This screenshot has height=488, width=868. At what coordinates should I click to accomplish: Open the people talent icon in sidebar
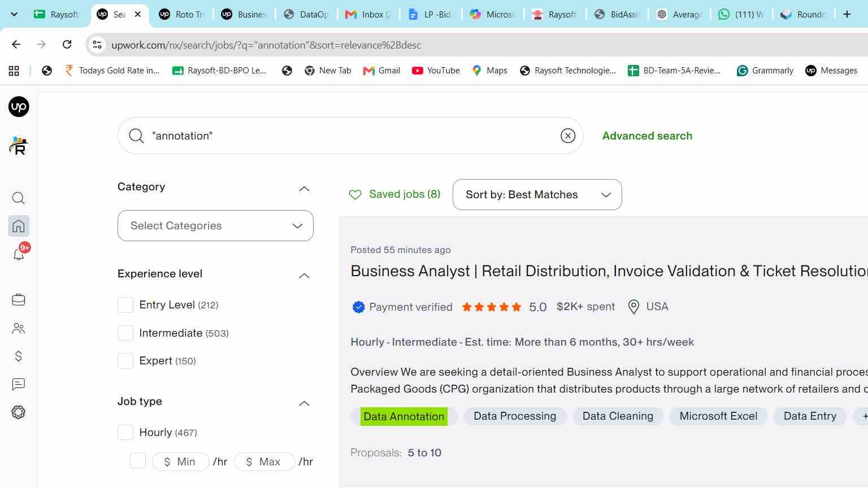tap(19, 328)
